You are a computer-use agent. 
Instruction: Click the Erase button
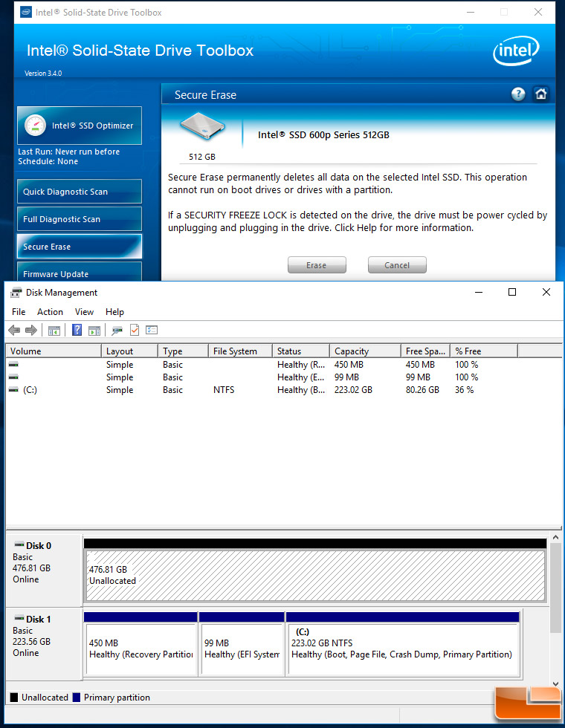(x=317, y=265)
